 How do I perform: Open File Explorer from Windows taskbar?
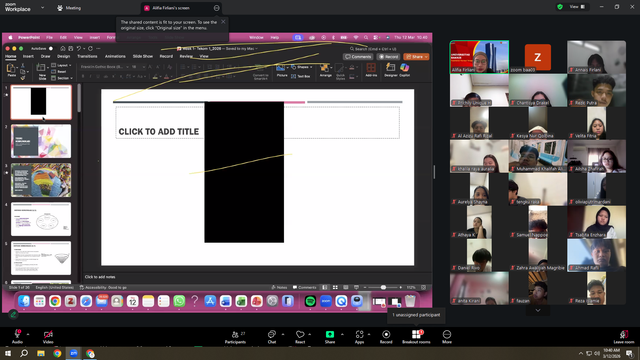(41, 353)
